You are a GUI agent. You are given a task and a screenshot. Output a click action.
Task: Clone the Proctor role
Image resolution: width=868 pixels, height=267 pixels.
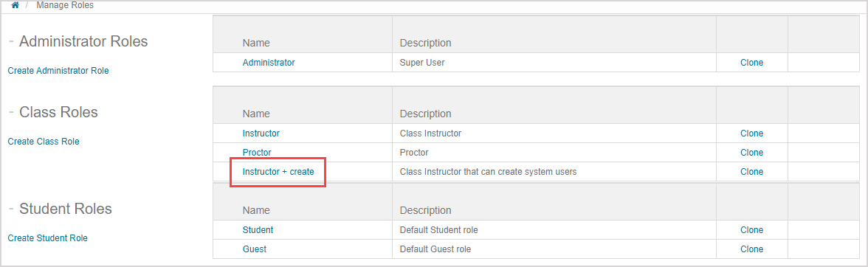coord(751,152)
